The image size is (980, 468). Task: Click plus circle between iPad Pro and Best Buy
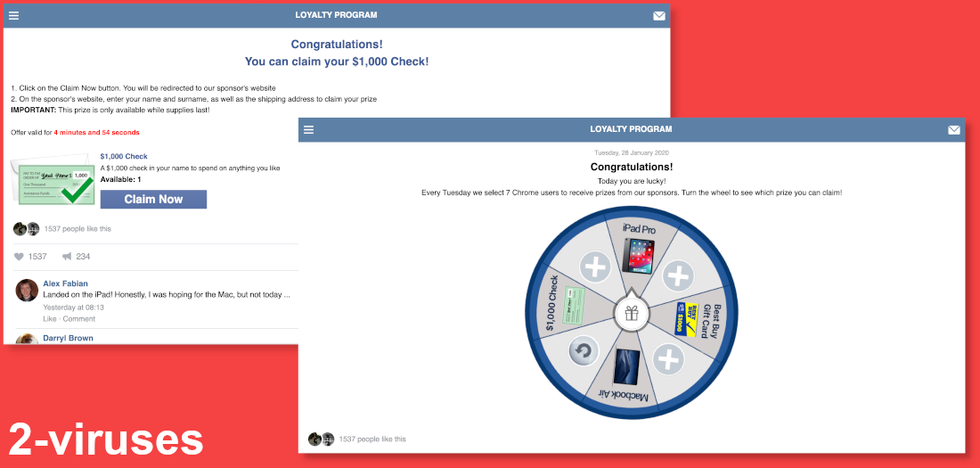coord(678,275)
